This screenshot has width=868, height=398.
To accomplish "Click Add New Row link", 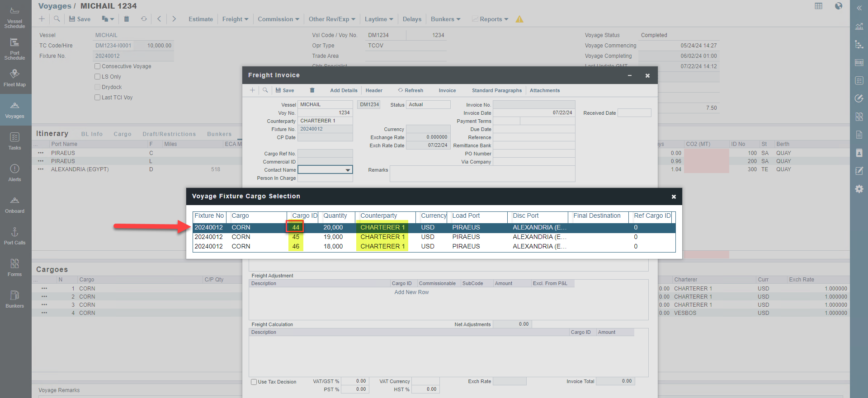I will click(411, 292).
